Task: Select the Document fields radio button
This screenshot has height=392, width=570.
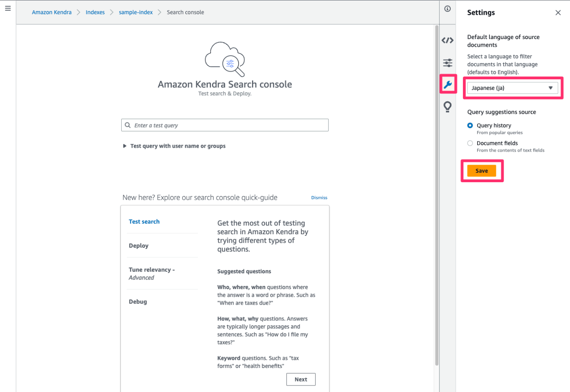Action: (470, 143)
